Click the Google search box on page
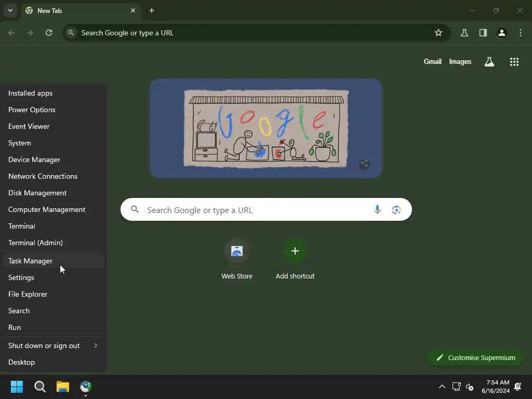Viewport: 532px width, 399px height. 266,210
